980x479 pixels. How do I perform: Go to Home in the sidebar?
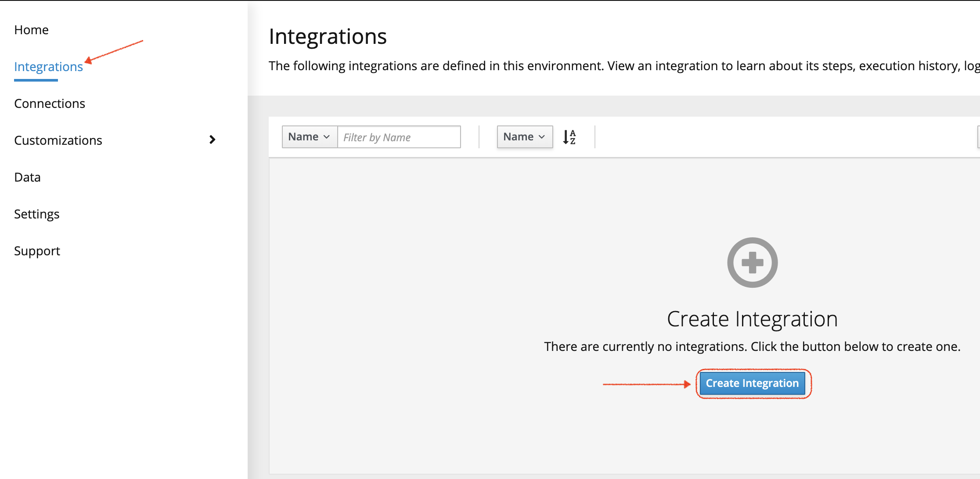tap(31, 30)
